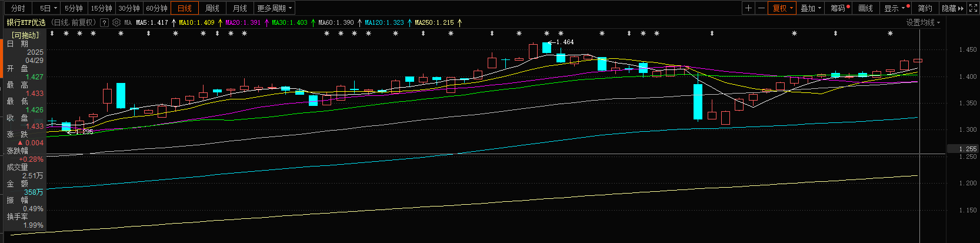
Task: Switch to the 60分钟 tab
Action: tap(156, 8)
